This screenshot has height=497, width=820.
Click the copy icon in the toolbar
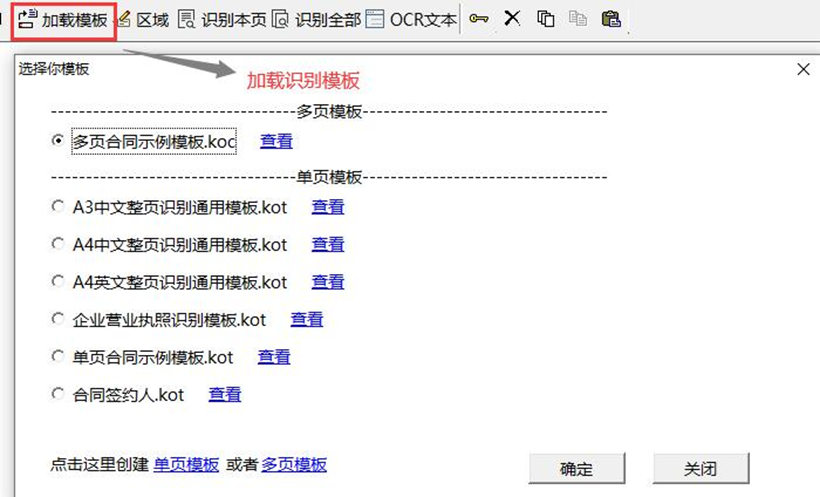pos(545,19)
